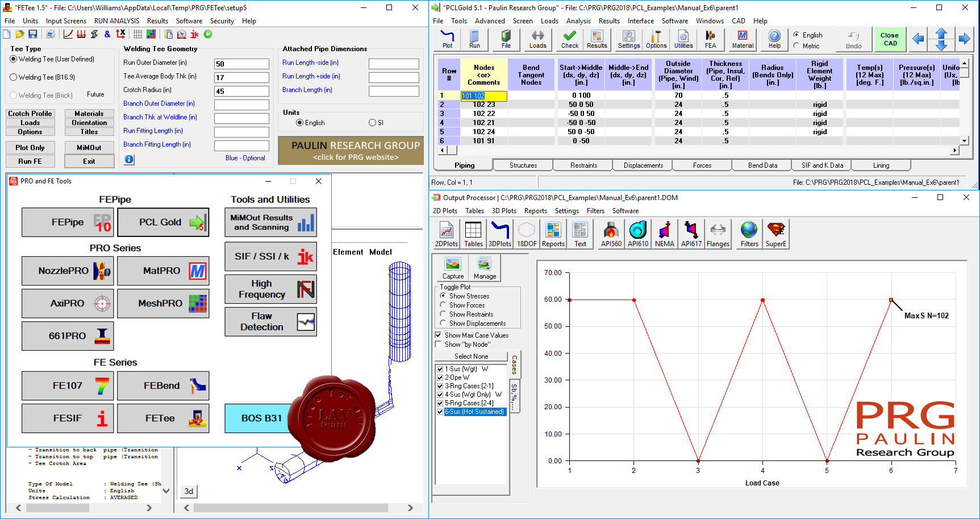Click the blue ampersand icon in FETee toolbar
The image size is (980, 519).
[x=107, y=34]
